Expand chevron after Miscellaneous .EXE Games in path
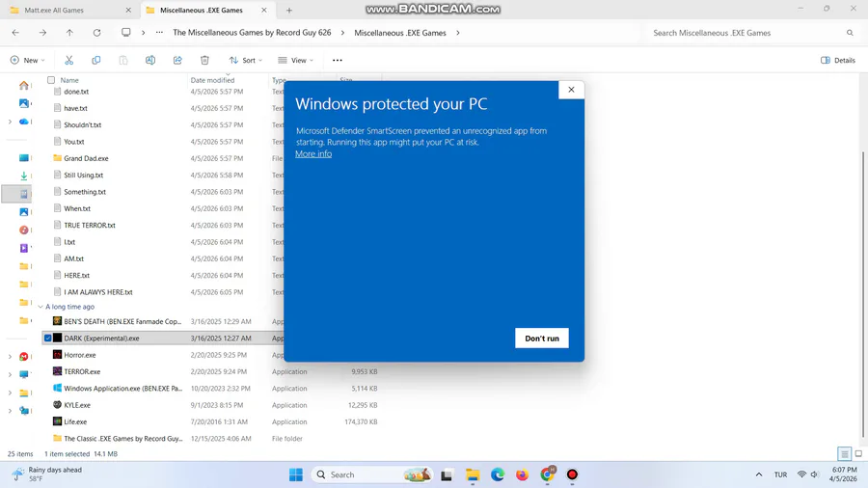This screenshot has height=488, width=868. pyautogui.click(x=458, y=33)
